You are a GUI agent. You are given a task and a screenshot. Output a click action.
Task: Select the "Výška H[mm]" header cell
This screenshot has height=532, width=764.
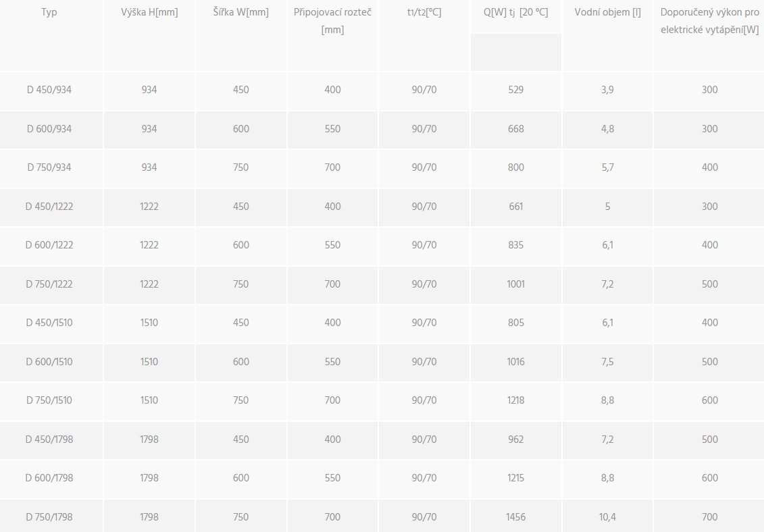[x=149, y=12]
